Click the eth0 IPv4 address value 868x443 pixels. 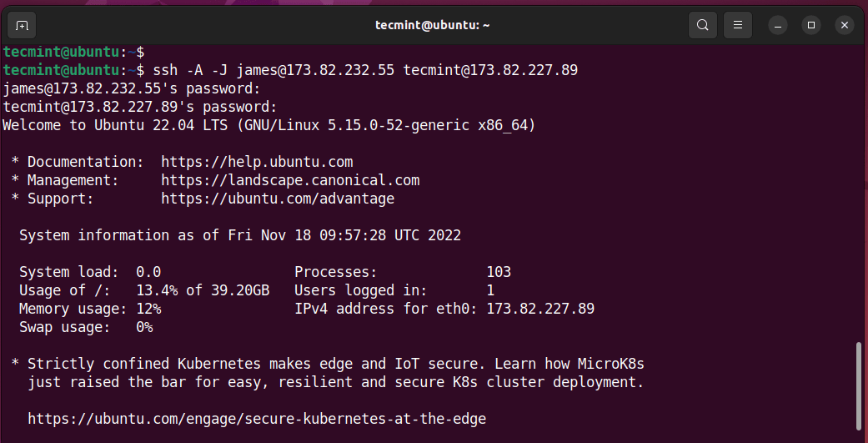point(540,309)
